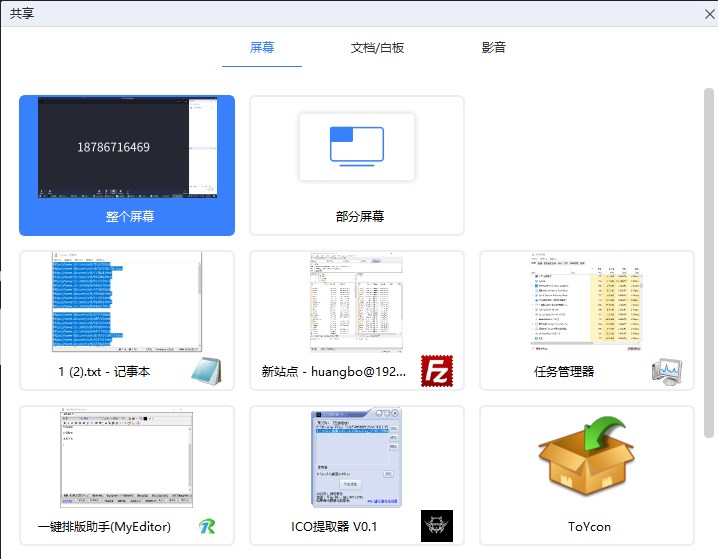Click the ICO提取器 black logo icon
This screenshot has width=718, height=559.
[436, 526]
